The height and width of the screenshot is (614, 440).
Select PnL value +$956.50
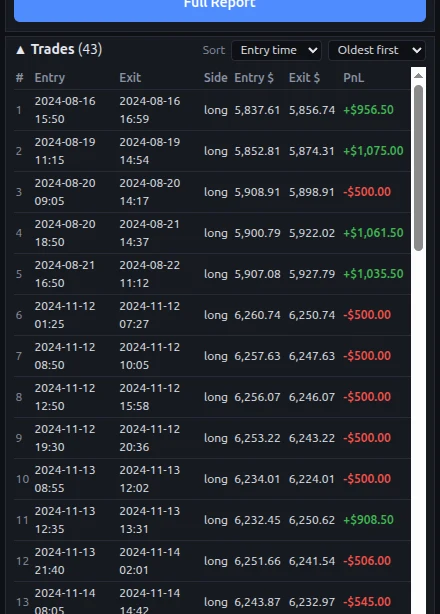tap(368, 110)
